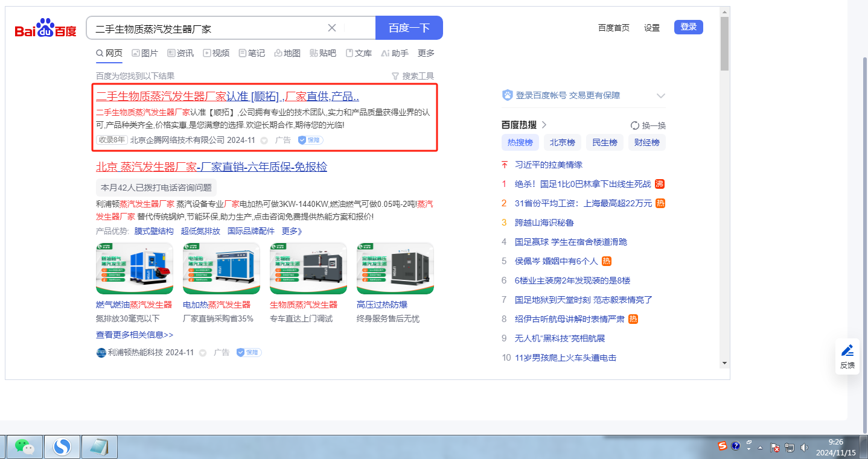Open the 设置 settings link
This screenshot has height=459, width=868.
[652, 28]
